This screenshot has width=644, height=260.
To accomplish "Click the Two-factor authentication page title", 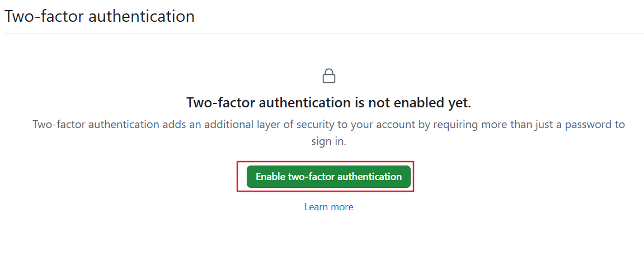I will point(100,16).
